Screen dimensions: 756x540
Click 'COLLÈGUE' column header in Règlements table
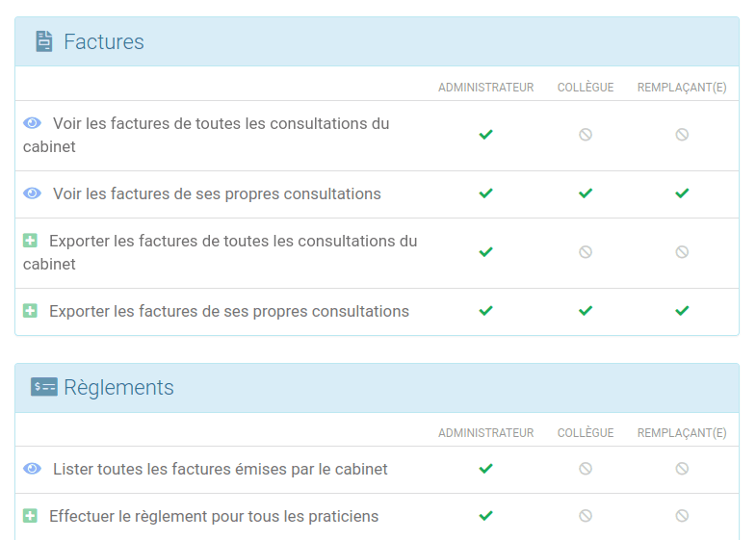tap(586, 433)
